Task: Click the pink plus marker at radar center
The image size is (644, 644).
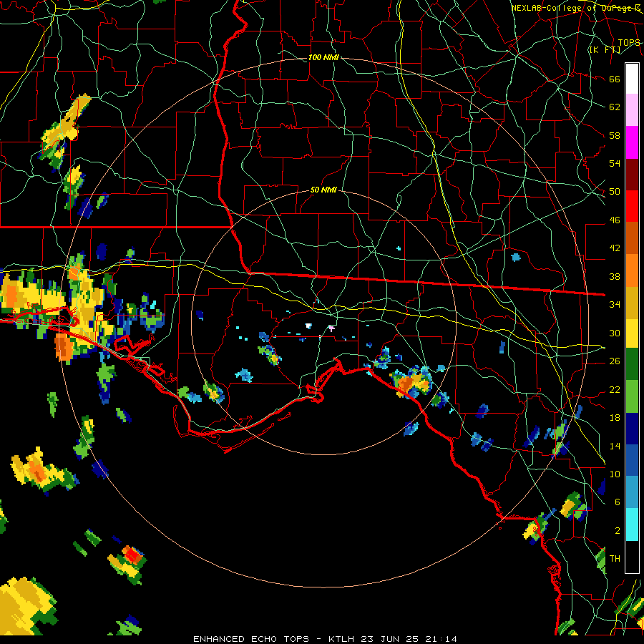Action: click(x=331, y=328)
